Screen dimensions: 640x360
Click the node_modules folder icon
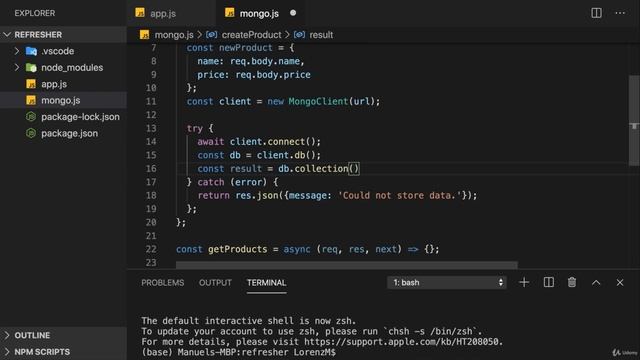click(31, 67)
